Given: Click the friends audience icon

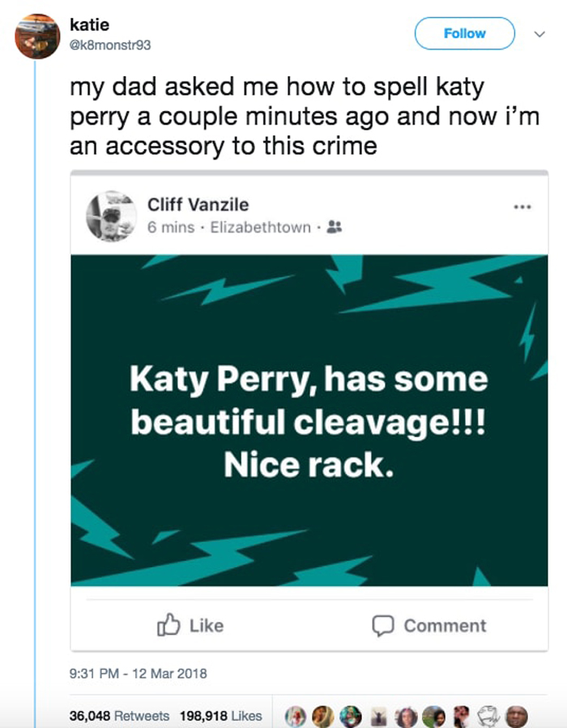Looking at the screenshot, I should tap(335, 228).
